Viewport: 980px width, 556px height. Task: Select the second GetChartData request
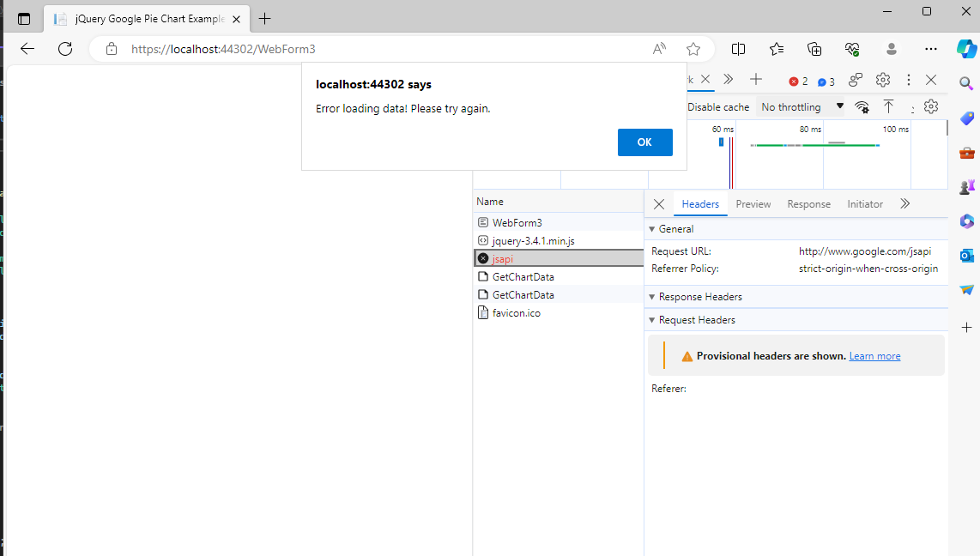558,295
